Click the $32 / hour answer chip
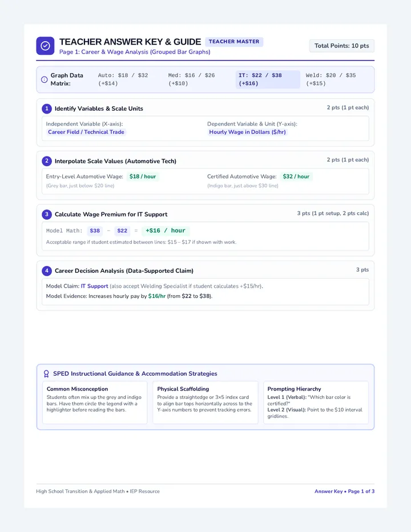Image resolution: width=411 pixels, height=532 pixels. click(x=296, y=176)
